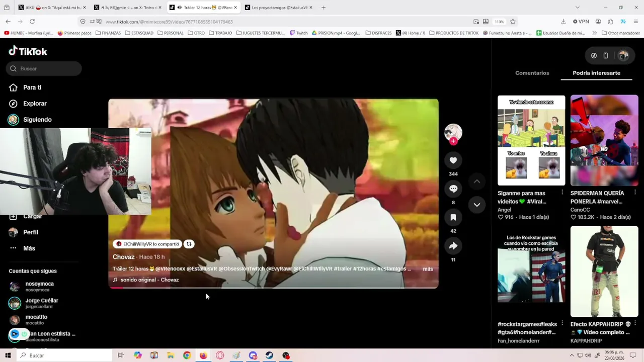The height and width of the screenshot is (362, 644).
Task: Open Steam from the taskbar
Action: pos(269,355)
